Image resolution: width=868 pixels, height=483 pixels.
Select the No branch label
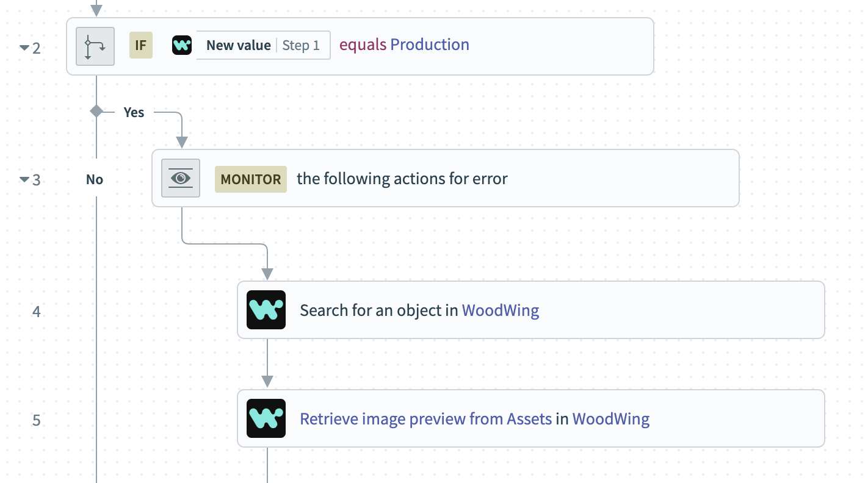pyautogui.click(x=95, y=179)
